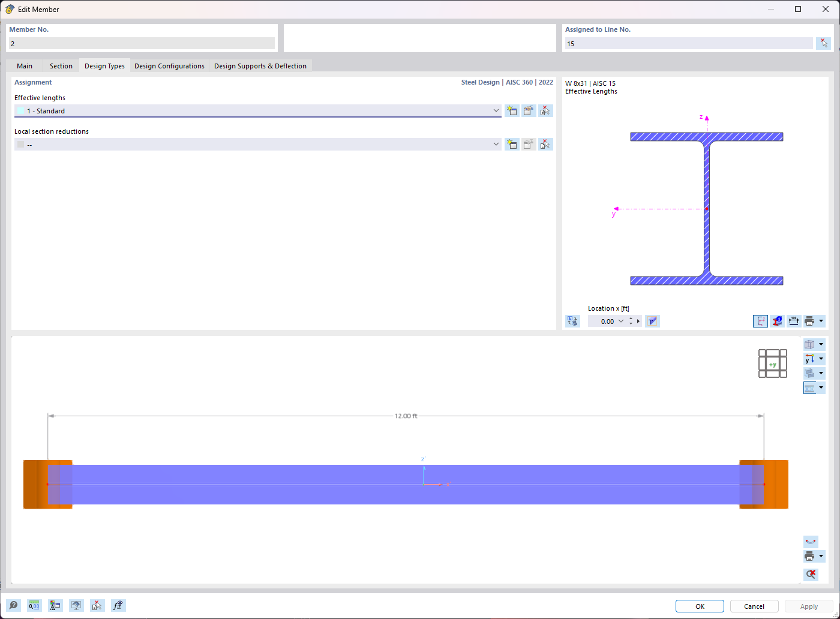Image resolution: width=840 pixels, height=619 pixels.
Task: Click the Cancel button
Action: 754,606
